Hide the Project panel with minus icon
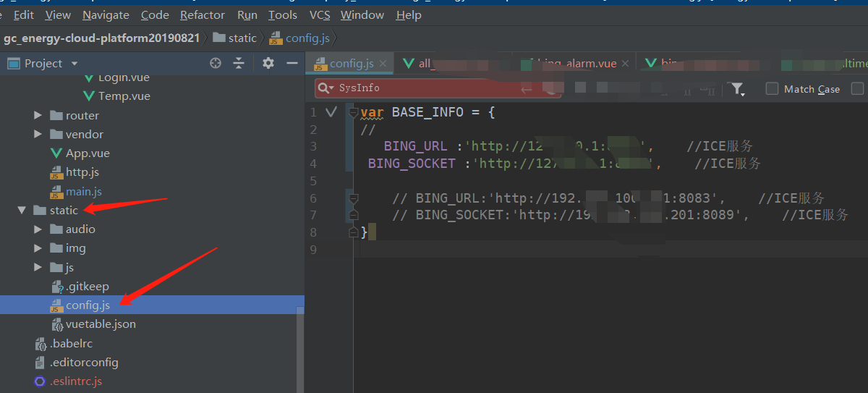This screenshot has height=393, width=868. 292,63
